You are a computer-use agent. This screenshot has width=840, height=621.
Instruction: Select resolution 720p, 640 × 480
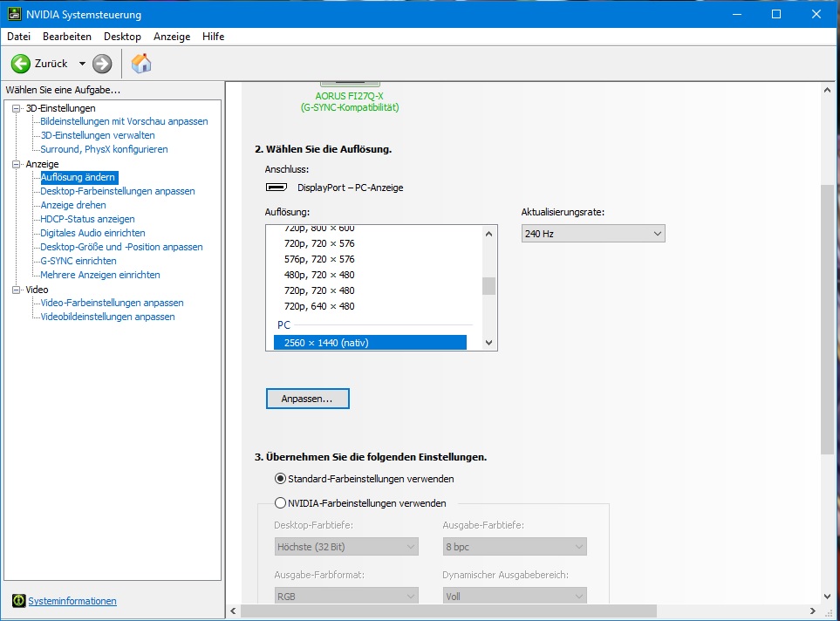click(x=319, y=306)
